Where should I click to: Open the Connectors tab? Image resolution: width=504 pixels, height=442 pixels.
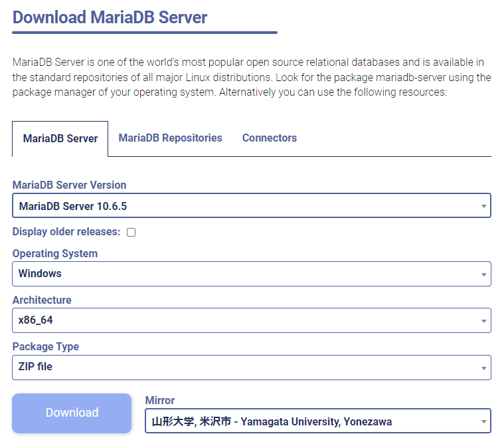[270, 138]
